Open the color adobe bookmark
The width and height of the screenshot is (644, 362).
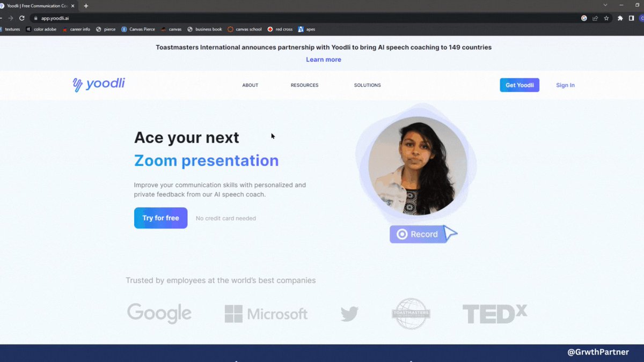pyautogui.click(x=41, y=29)
